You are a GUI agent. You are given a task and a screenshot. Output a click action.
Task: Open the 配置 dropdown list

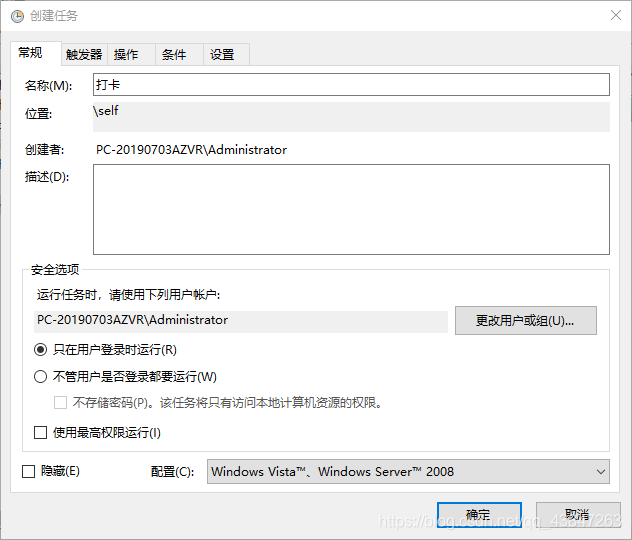(408, 471)
